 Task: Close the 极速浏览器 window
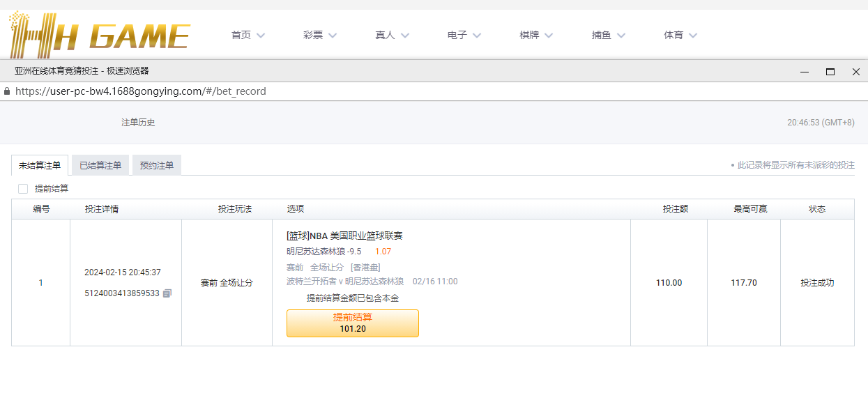(856, 71)
